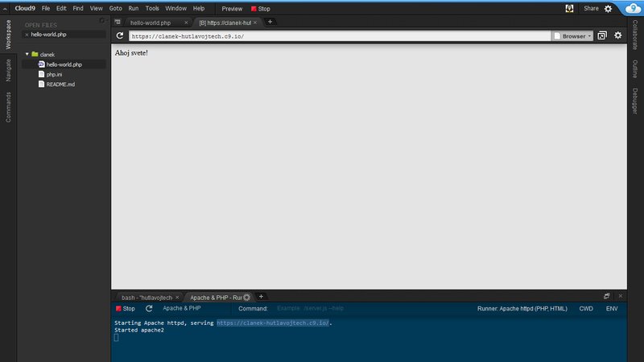644x362 pixels.
Task: Click the "Started apache2" console line
Action: (x=139, y=330)
